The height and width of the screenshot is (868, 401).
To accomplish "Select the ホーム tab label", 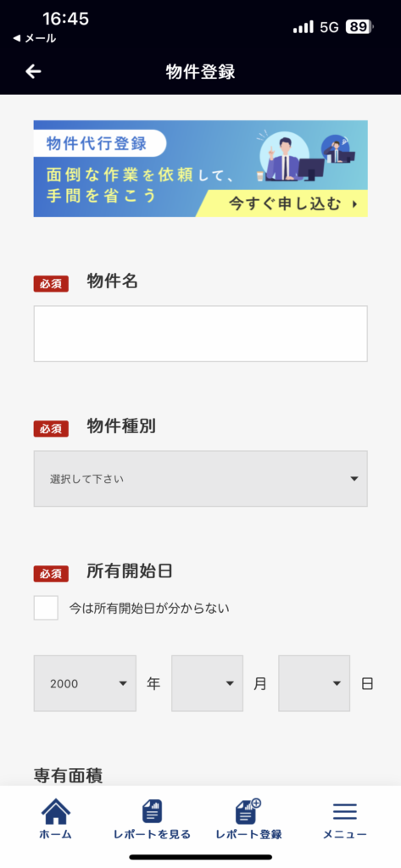I will [x=55, y=835].
